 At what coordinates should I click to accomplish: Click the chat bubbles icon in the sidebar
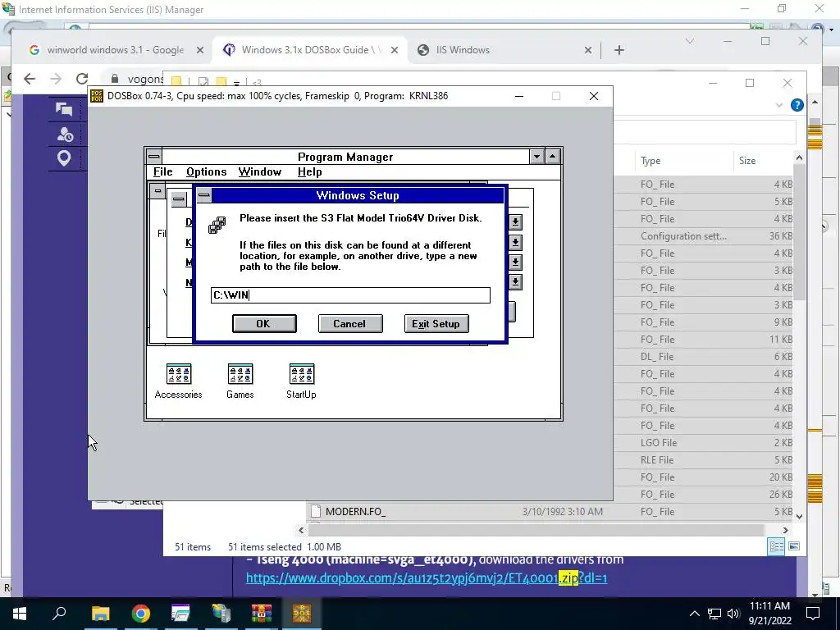coord(64,109)
